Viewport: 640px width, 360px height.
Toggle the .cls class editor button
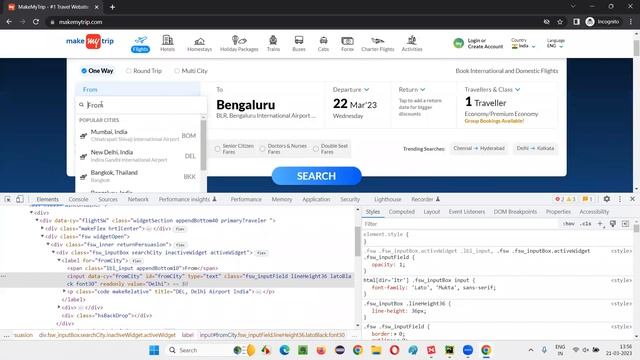coord(586,224)
